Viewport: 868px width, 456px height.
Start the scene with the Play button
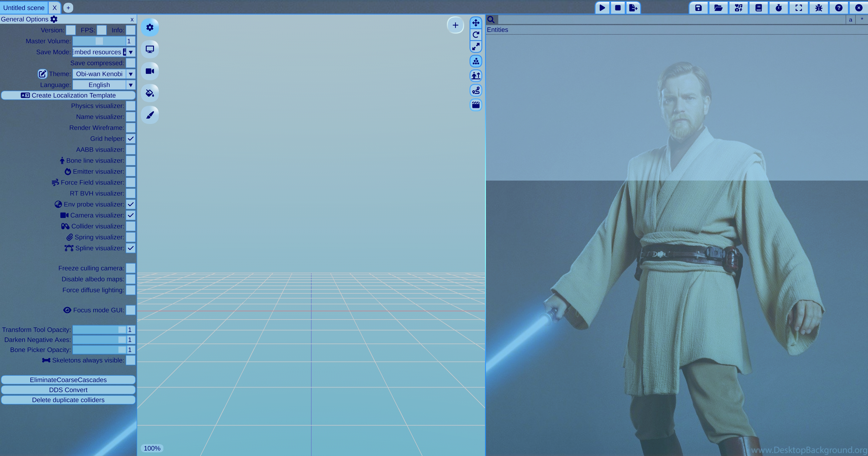pos(602,7)
